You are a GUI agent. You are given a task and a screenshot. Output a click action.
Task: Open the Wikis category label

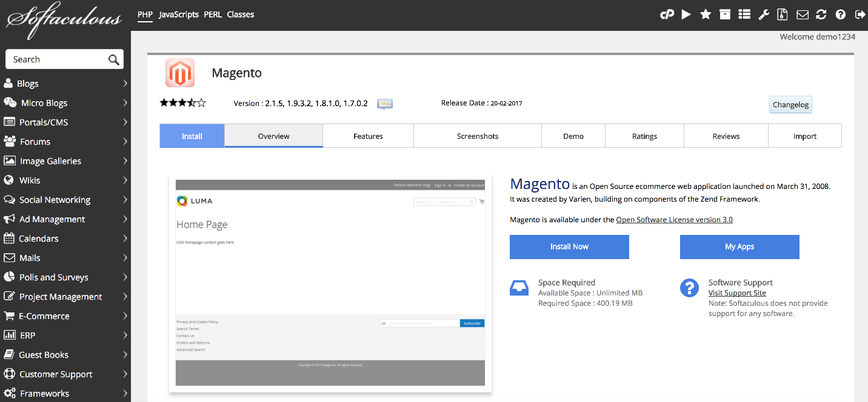30,180
